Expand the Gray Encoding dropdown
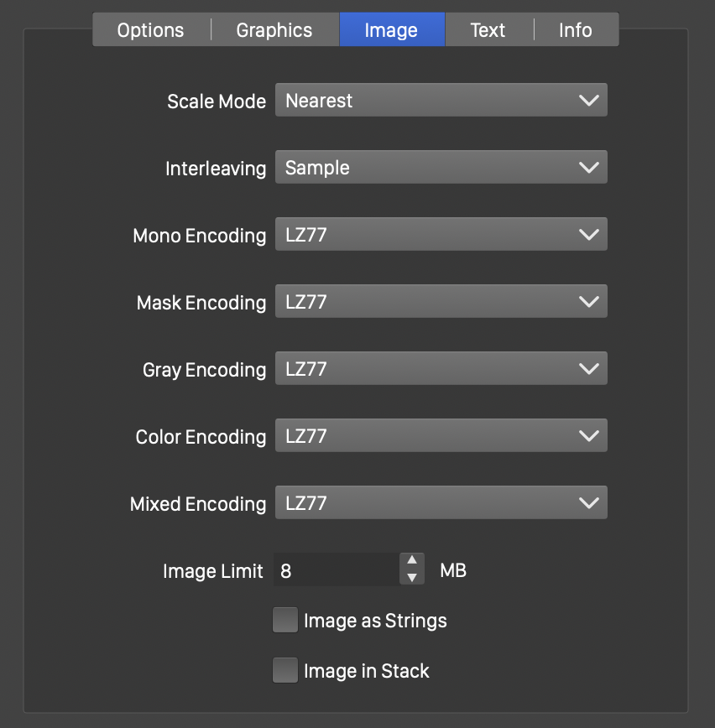This screenshot has height=728, width=715. 441,369
